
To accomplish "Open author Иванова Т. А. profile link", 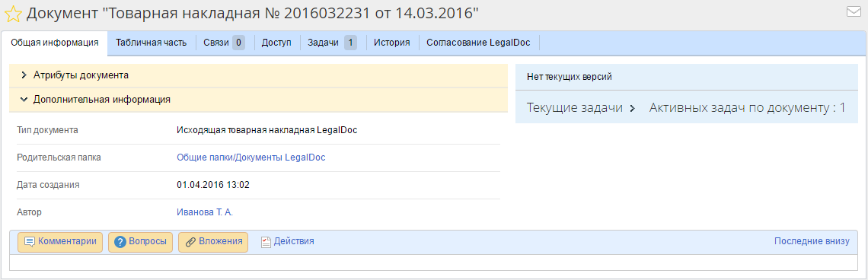I will click(x=205, y=212).
